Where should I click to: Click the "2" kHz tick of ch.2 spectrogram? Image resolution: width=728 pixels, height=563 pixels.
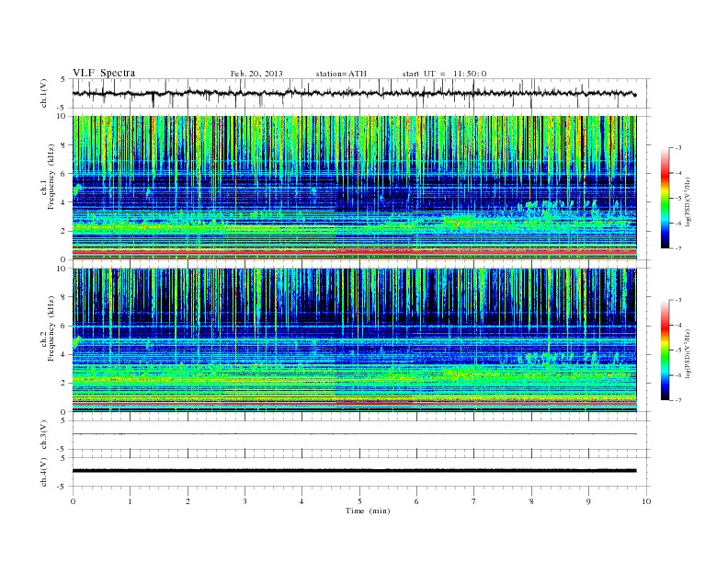coord(63,384)
